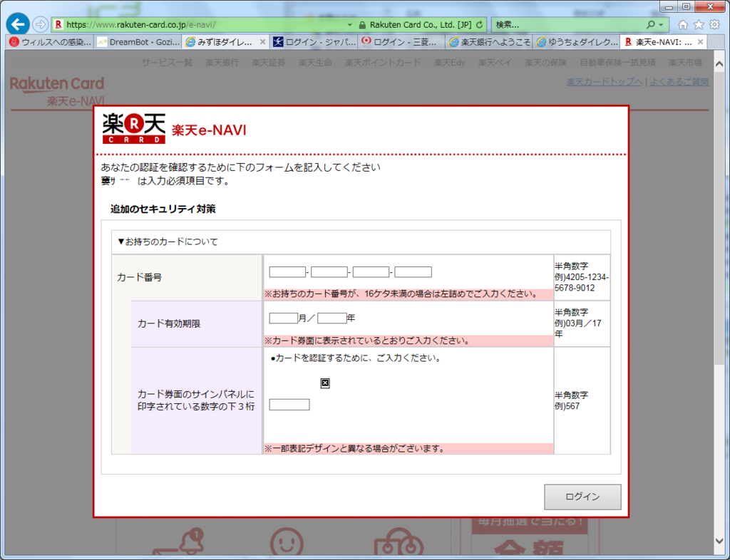Viewport: 730px width, 560px height.
Task: Open the browser Home icon
Action: [x=682, y=25]
